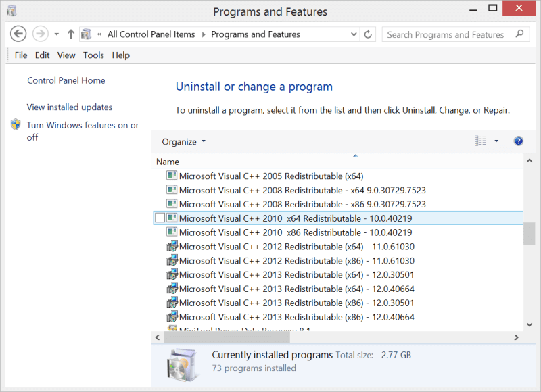Click the blue help question mark icon
Viewport: 541px width, 392px height.
coord(518,141)
